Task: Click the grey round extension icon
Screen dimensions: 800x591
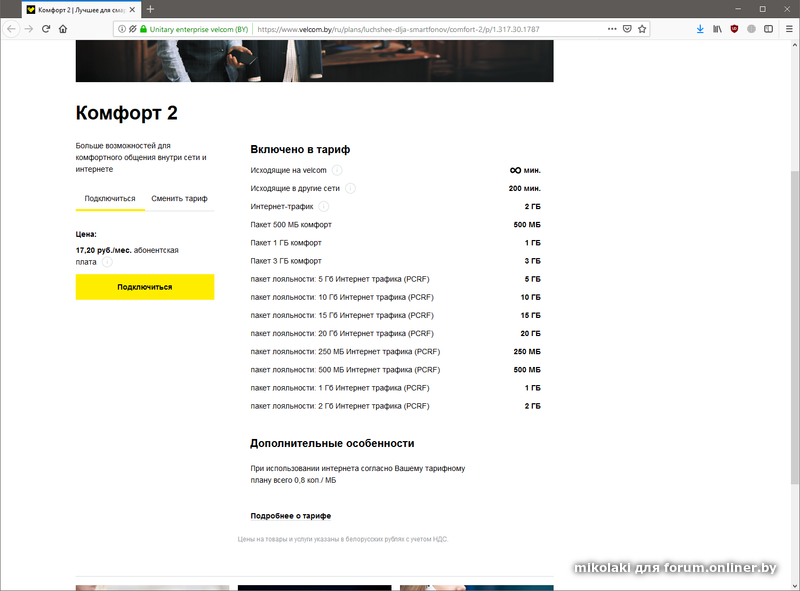Action: [x=751, y=29]
